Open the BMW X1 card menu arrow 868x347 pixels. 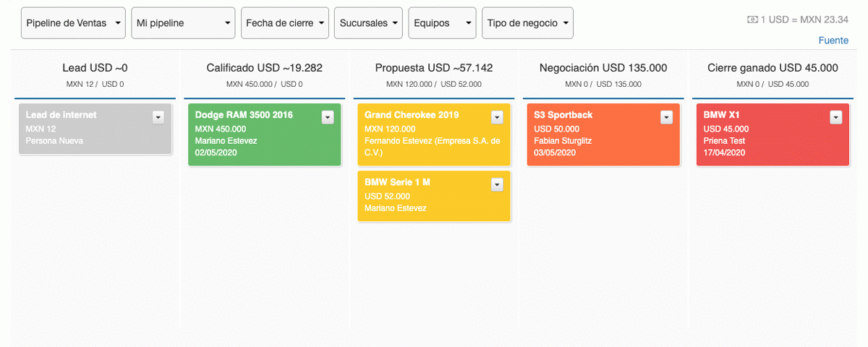(835, 117)
